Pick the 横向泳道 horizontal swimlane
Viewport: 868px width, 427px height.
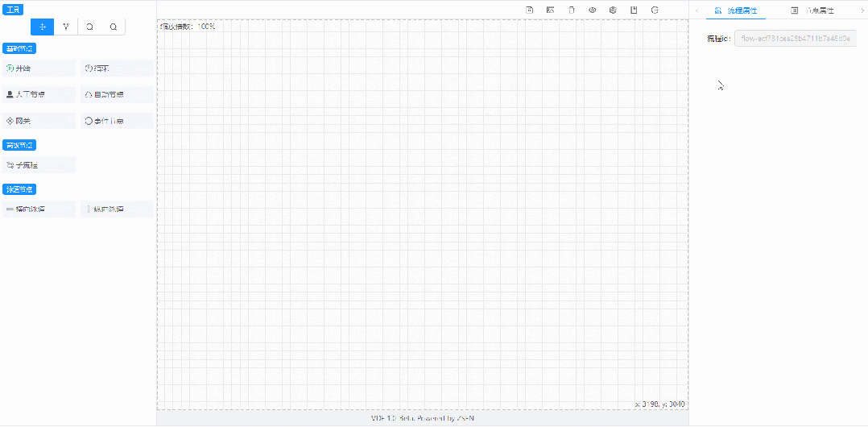click(x=39, y=209)
